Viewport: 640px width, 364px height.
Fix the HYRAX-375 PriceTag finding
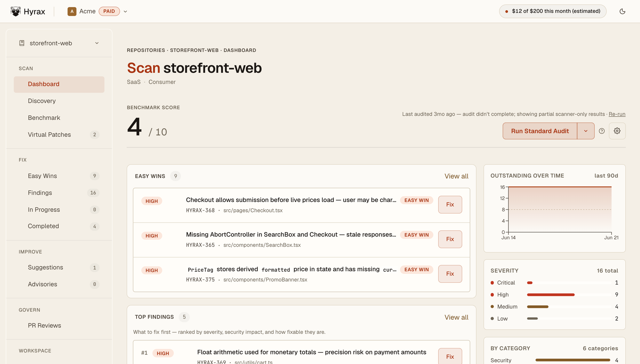click(450, 274)
